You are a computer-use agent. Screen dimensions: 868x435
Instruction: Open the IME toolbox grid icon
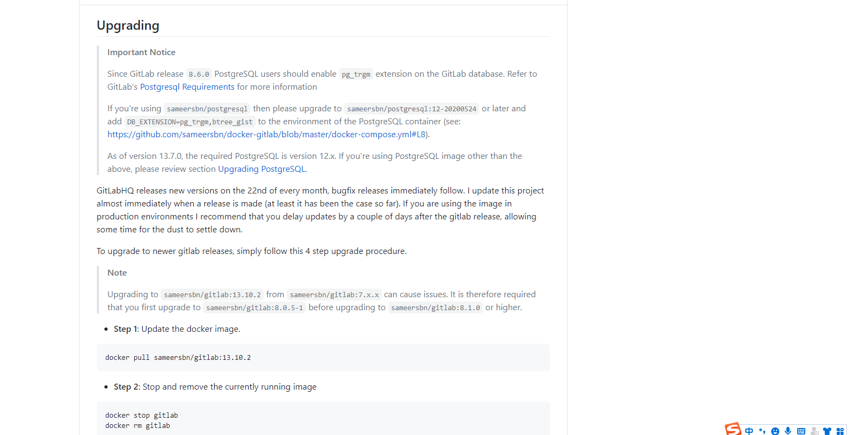[840, 431]
